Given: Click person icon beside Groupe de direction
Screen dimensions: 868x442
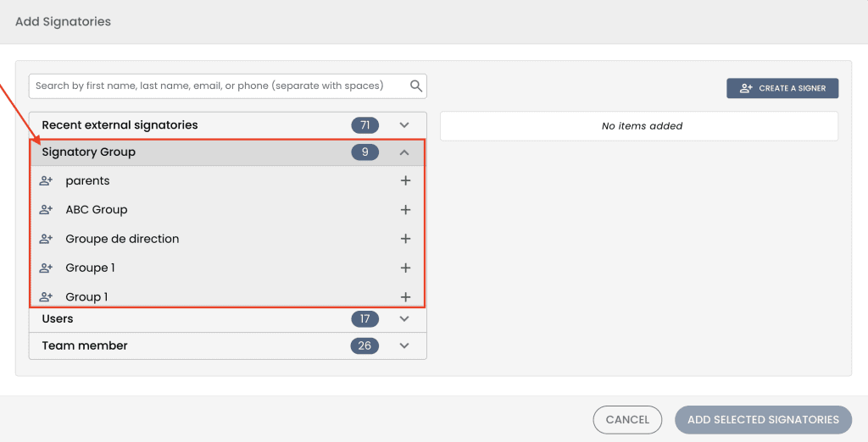Looking at the screenshot, I should tap(46, 239).
